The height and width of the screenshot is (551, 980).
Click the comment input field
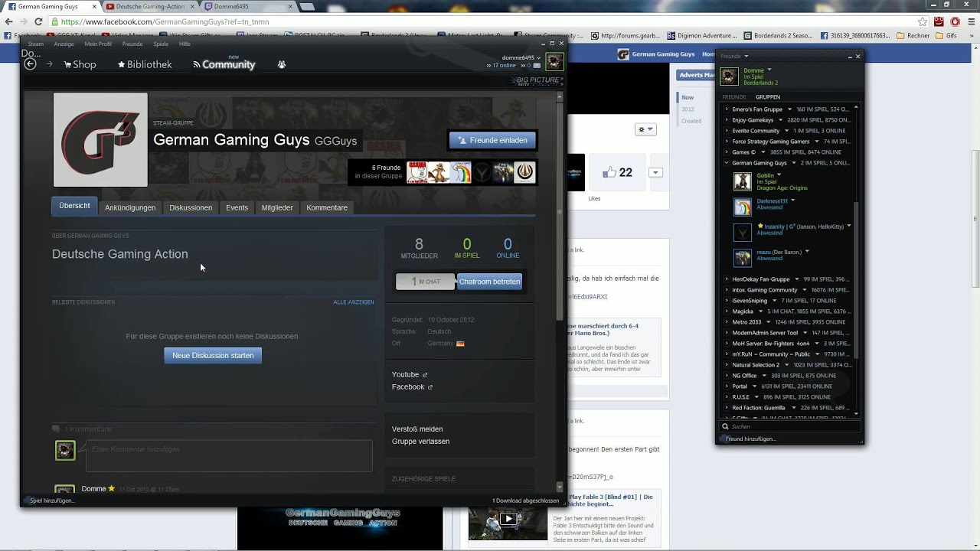point(229,456)
